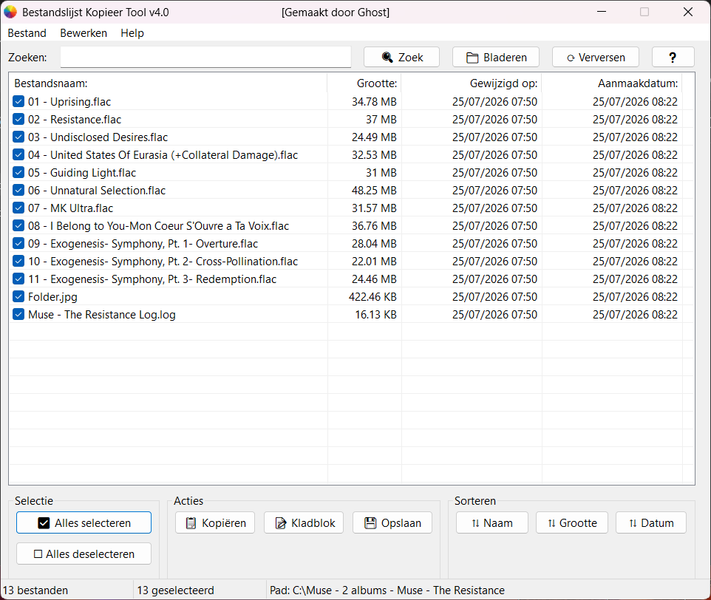Uncheck 02 - Resistance.flac checkbox
Screen dimensions: 711x600
[19, 119]
